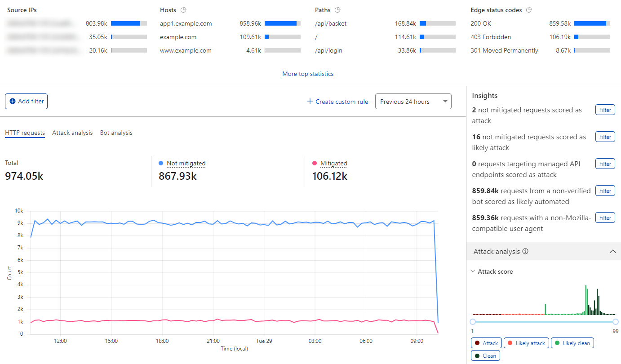Click the clock icon next to Edge status codes
621x364 pixels.
coord(529,9)
